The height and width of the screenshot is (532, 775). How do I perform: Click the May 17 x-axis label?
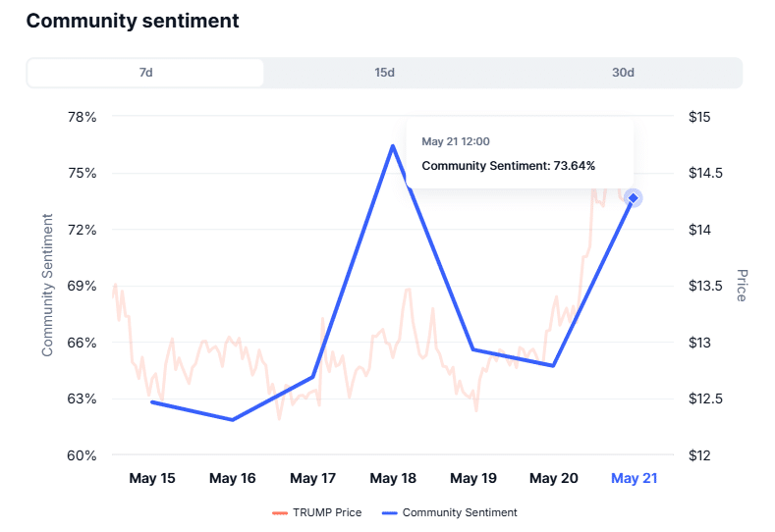coord(313,478)
